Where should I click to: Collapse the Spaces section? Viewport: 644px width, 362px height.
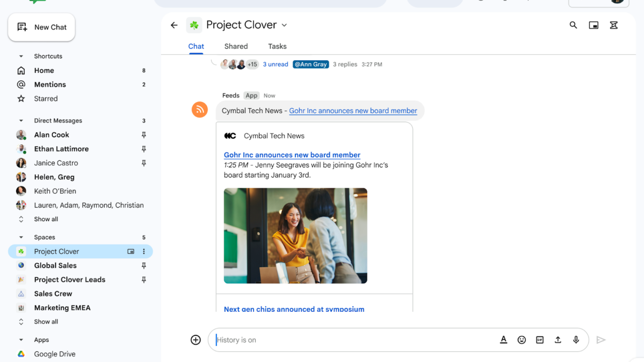click(21, 237)
